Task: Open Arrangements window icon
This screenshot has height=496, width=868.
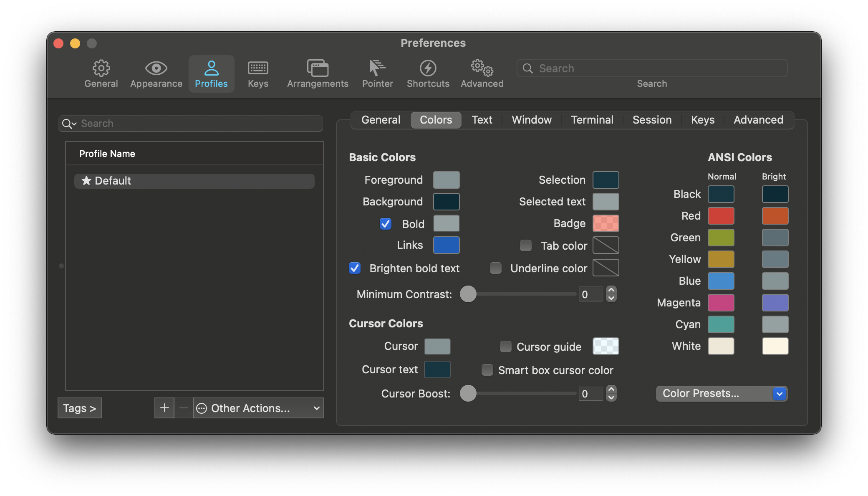Action: click(x=318, y=68)
